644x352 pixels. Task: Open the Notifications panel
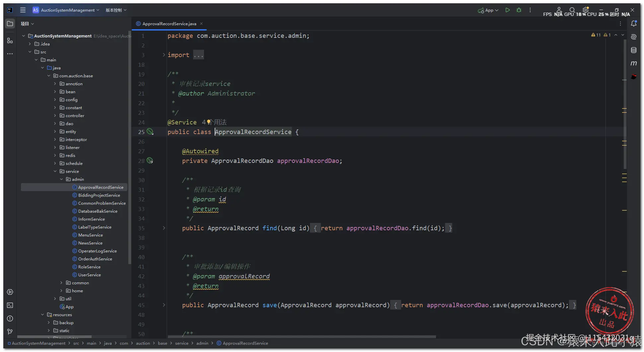point(634,24)
